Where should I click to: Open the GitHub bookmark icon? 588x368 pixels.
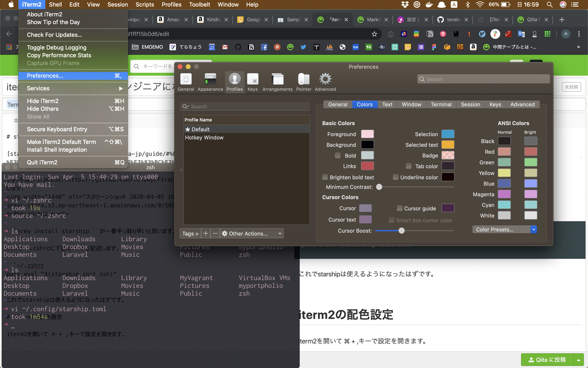click(238, 47)
